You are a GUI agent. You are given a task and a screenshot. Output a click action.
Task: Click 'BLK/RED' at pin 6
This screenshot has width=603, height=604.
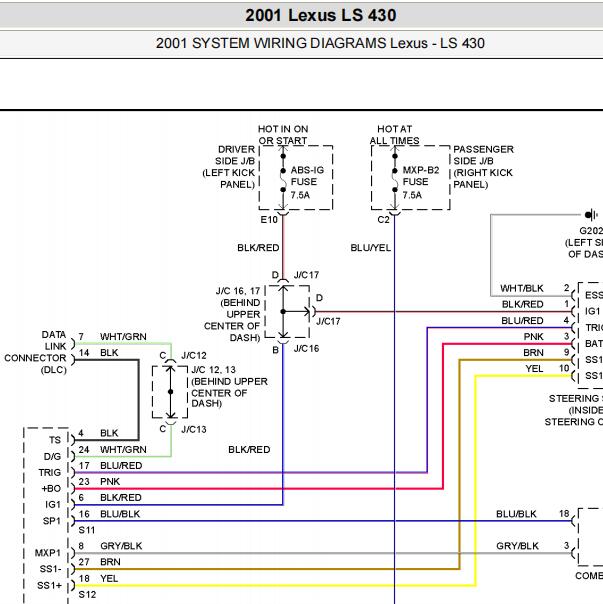pyautogui.click(x=121, y=498)
